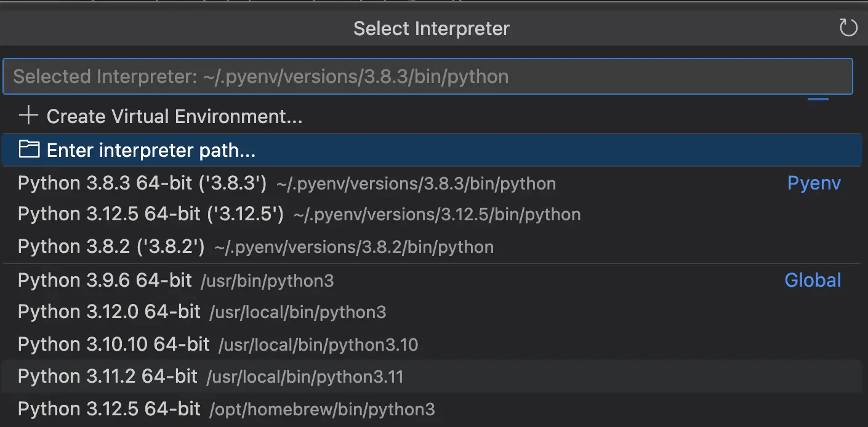
Task: Choose Create Virtual Environment... option
Action: [x=432, y=116]
